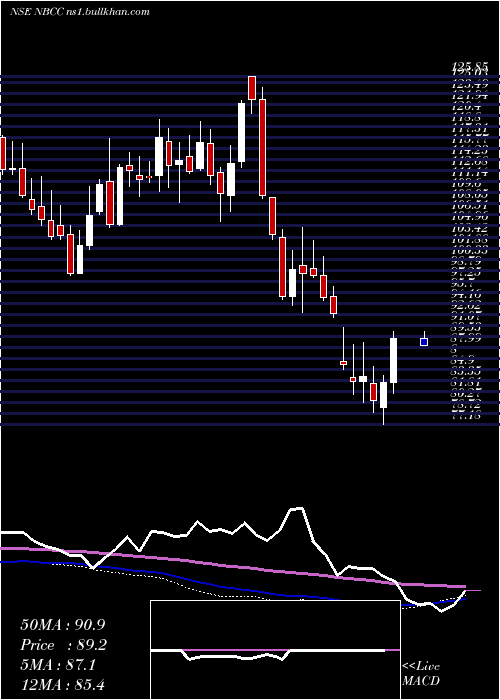Select the Price : 89.2 readout
Screen dimensions: 500x700
(x=63, y=645)
